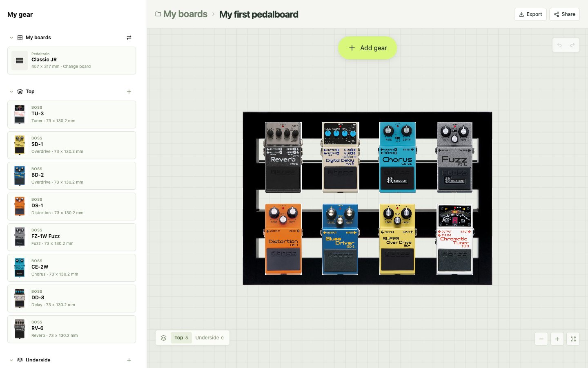Click the RV-6 name in gear list
This screenshot has height=368, width=588.
[38, 328]
